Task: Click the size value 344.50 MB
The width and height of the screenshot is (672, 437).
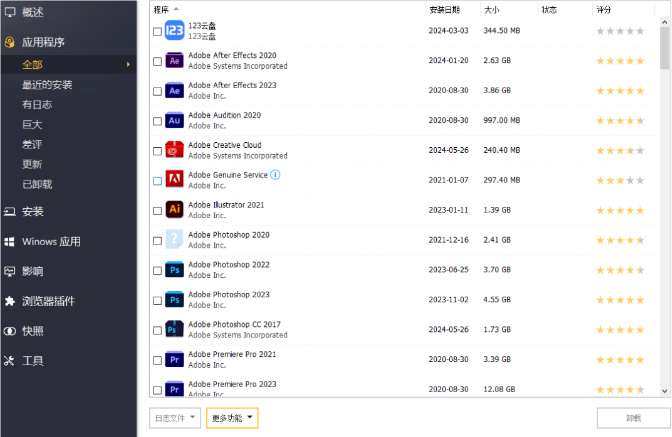Action: coord(502,30)
